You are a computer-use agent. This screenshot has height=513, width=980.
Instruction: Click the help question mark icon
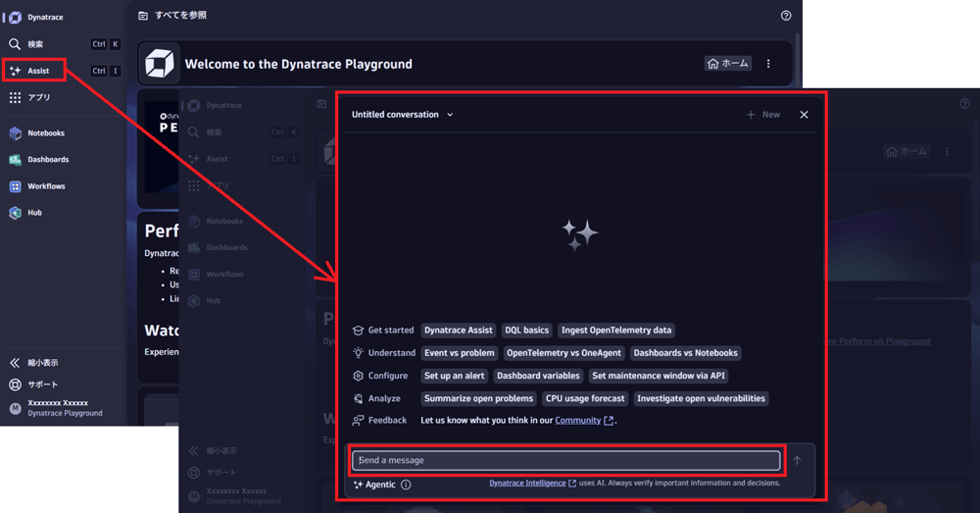(786, 16)
